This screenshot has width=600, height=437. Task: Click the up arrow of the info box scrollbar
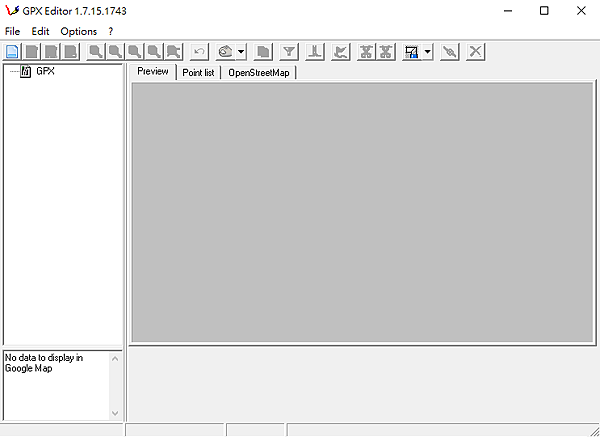tap(115, 359)
